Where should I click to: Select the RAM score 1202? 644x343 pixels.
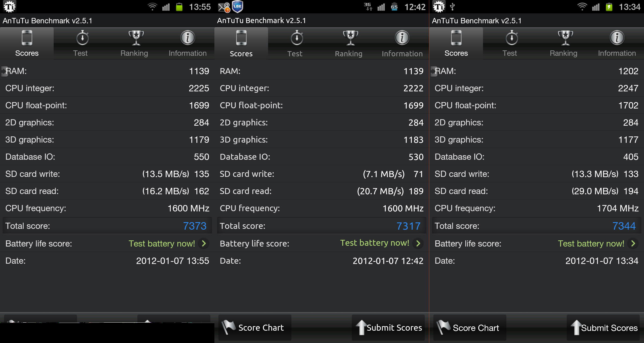click(628, 71)
